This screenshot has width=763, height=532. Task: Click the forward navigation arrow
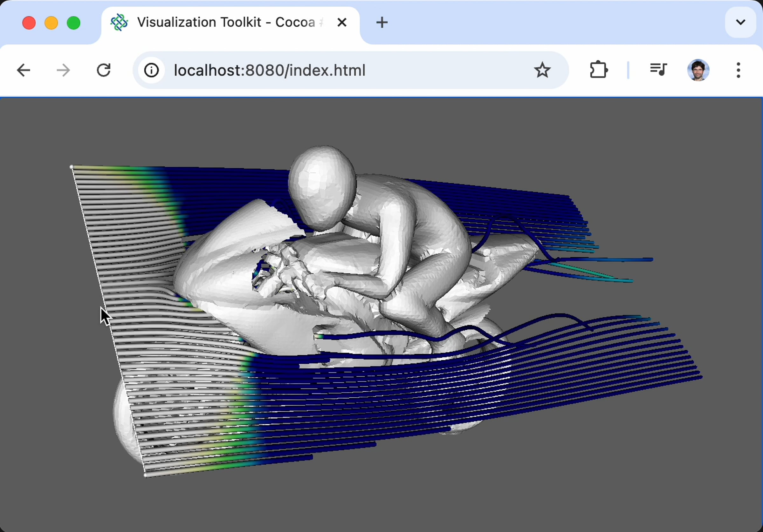coord(63,71)
